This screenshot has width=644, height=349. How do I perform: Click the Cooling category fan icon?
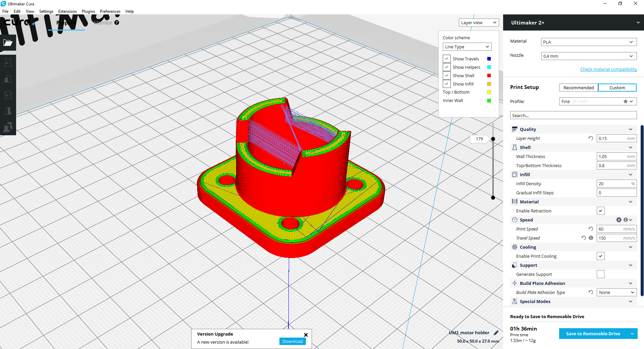pyautogui.click(x=515, y=247)
